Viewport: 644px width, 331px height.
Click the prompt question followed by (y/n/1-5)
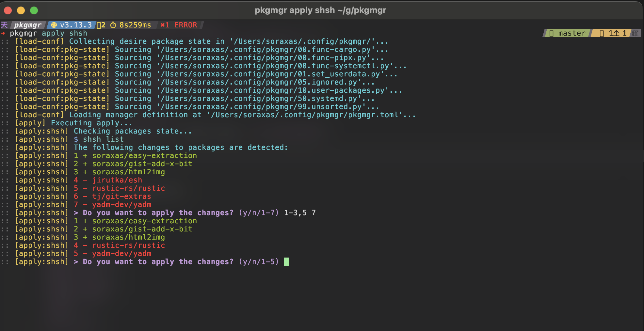pos(158,262)
